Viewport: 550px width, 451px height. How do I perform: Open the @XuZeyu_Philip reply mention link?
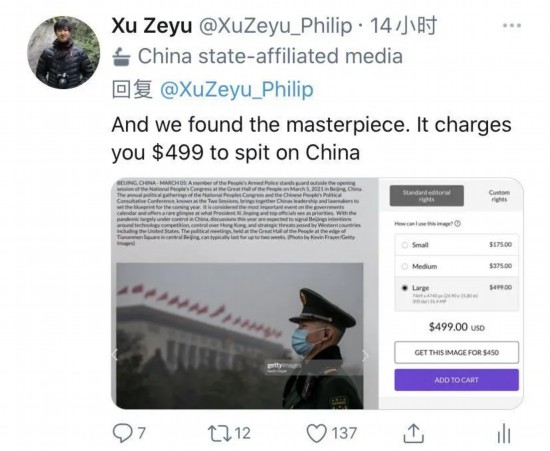coord(236,89)
